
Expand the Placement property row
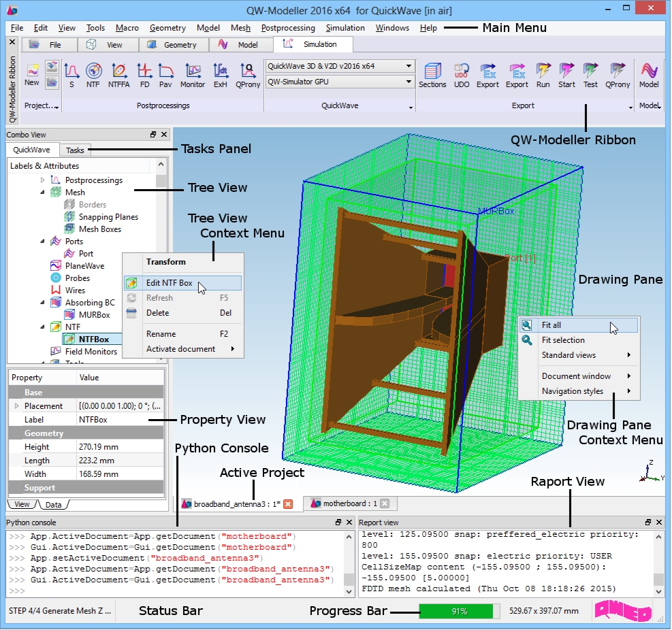pos(16,405)
